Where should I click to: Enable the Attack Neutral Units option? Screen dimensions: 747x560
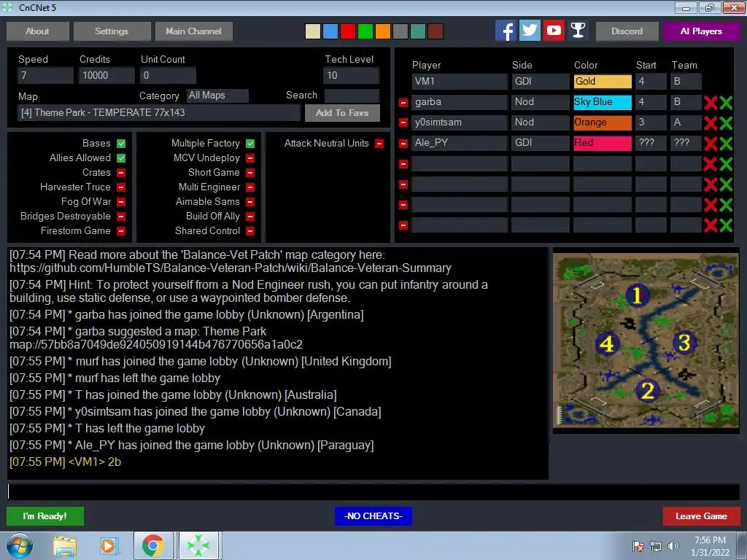pos(379,144)
